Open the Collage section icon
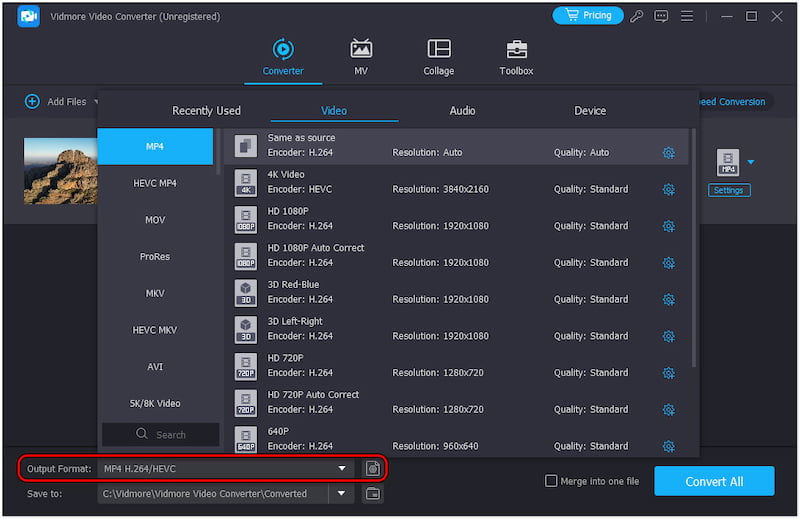 click(x=438, y=50)
